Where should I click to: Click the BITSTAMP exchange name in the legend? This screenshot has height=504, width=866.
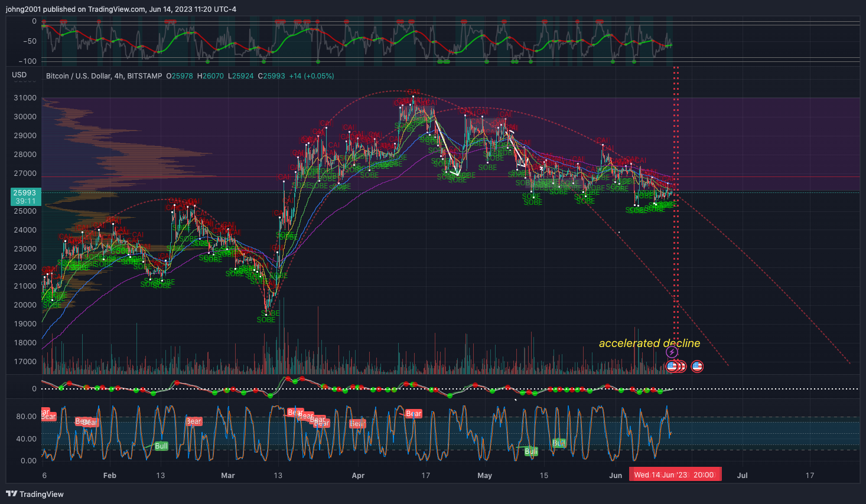[145, 76]
